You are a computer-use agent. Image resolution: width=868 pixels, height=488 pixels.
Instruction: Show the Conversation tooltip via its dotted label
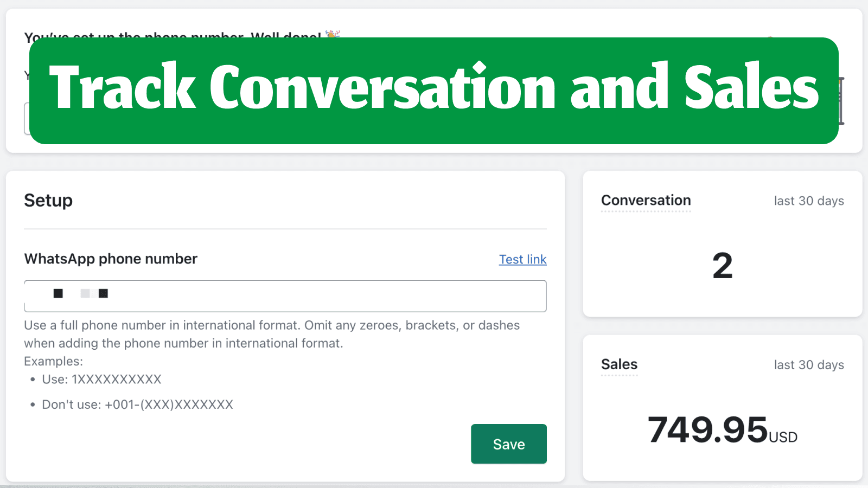coord(645,200)
